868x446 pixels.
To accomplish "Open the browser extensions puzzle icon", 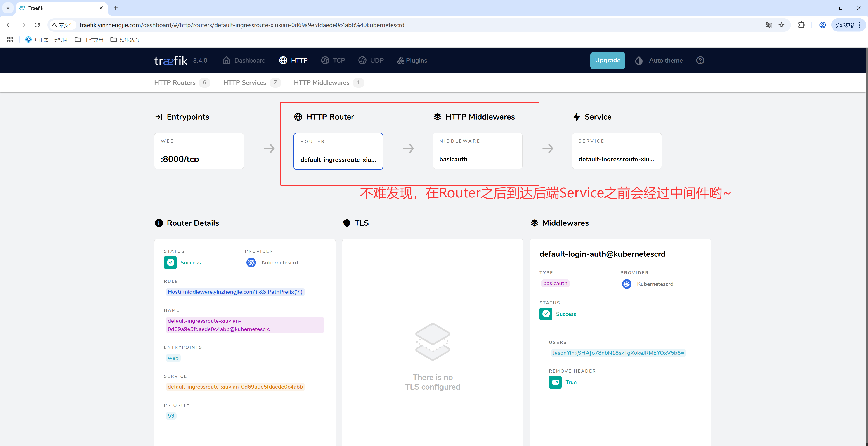I will 801,25.
